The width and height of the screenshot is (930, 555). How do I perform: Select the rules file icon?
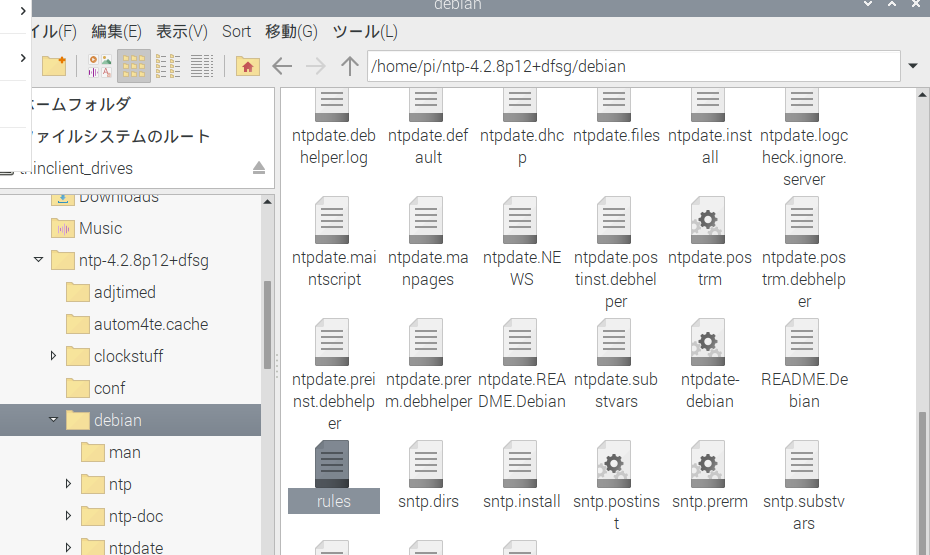tap(332, 464)
